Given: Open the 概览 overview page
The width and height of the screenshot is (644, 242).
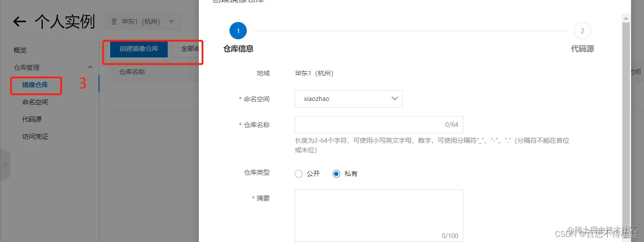Looking at the screenshot, I should (20, 50).
